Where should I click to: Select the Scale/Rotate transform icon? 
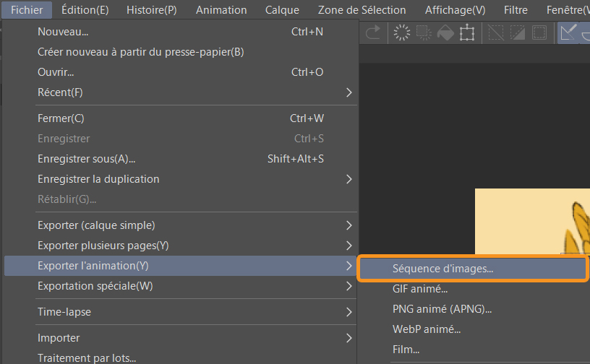[466, 32]
